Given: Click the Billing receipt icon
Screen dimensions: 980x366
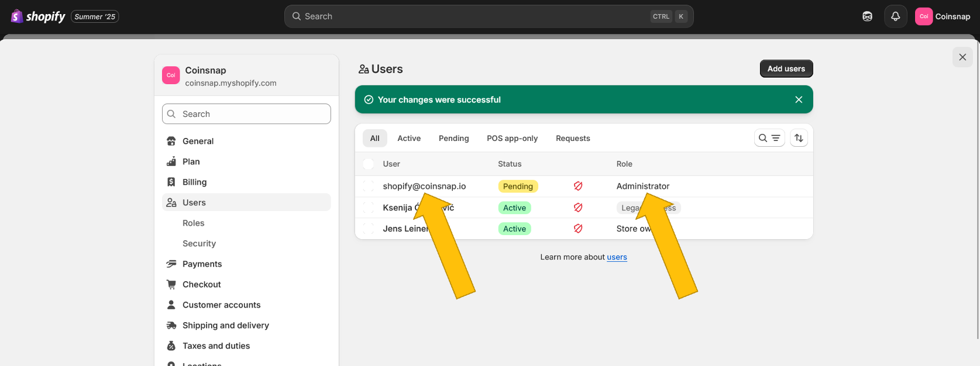Looking at the screenshot, I should [171, 182].
